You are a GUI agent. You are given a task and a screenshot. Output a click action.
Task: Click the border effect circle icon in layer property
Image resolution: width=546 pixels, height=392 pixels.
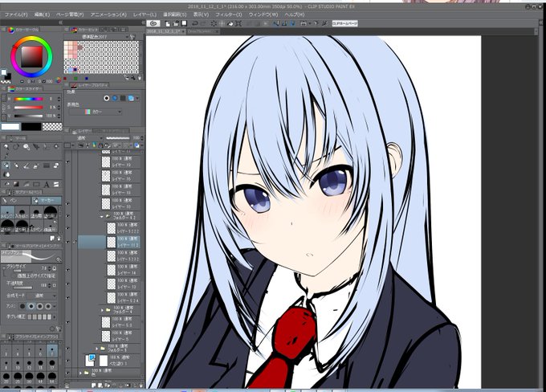(107, 98)
